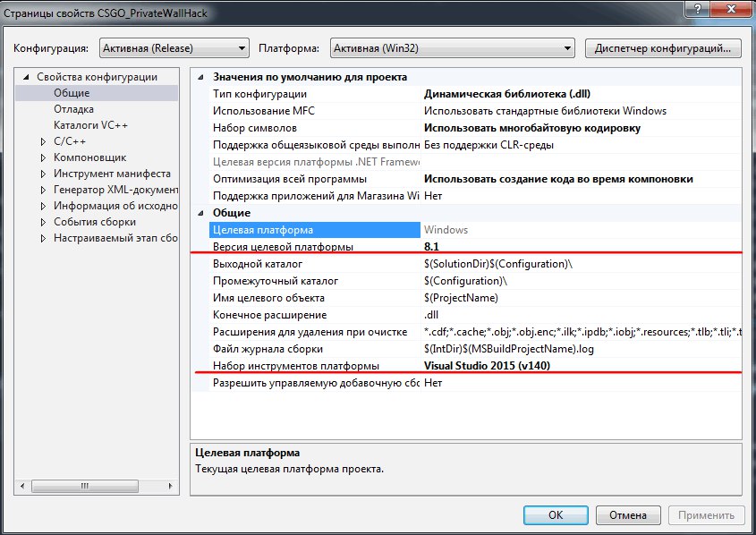Select Оптимизация всей программы property

pyautogui.click(x=290, y=179)
